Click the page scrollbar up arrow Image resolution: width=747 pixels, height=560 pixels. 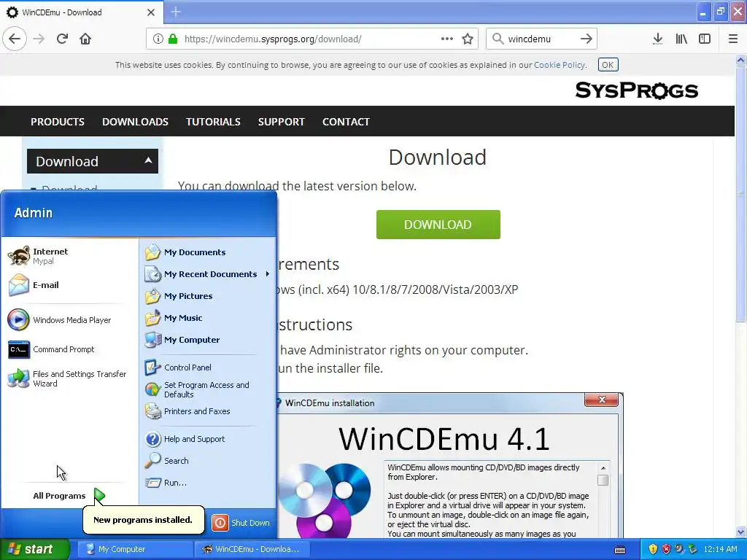click(x=740, y=60)
